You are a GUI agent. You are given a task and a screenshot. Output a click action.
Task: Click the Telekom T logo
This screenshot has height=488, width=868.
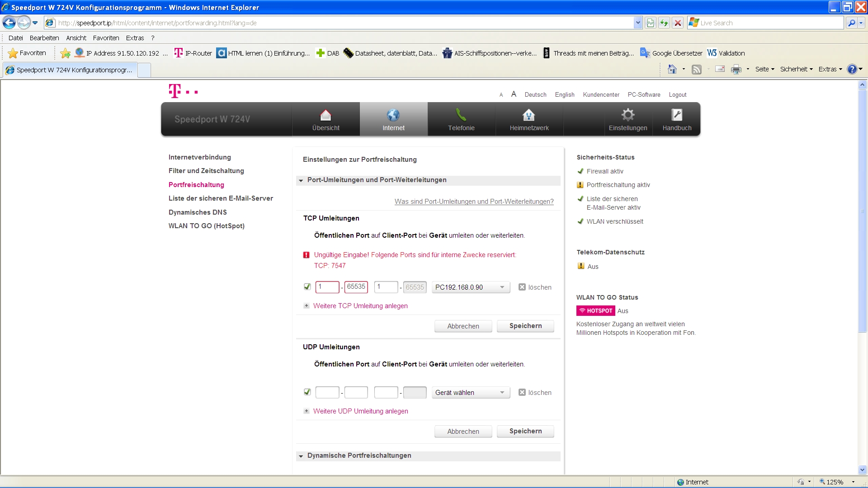(x=183, y=91)
